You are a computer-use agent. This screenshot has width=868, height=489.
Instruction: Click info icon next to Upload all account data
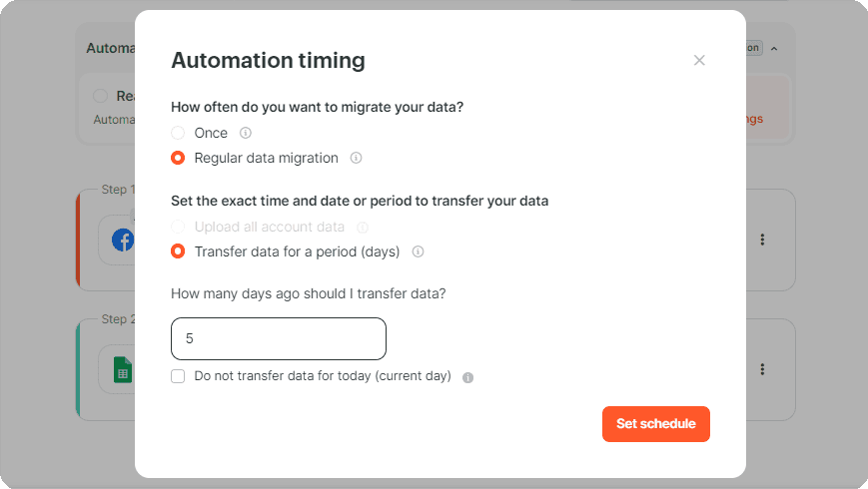coord(363,228)
